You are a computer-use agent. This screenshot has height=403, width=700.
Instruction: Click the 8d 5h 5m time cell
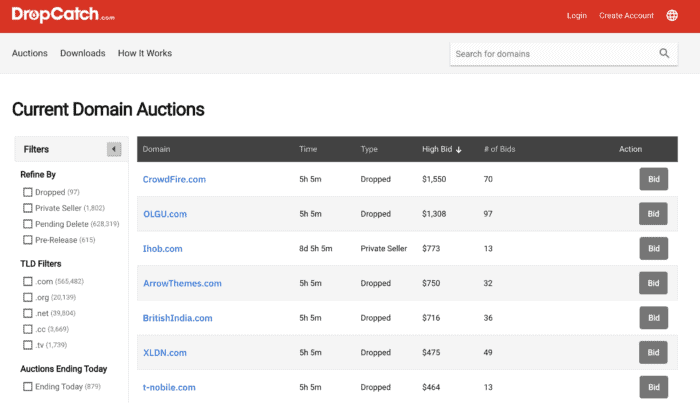pyautogui.click(x=316, y=249)
